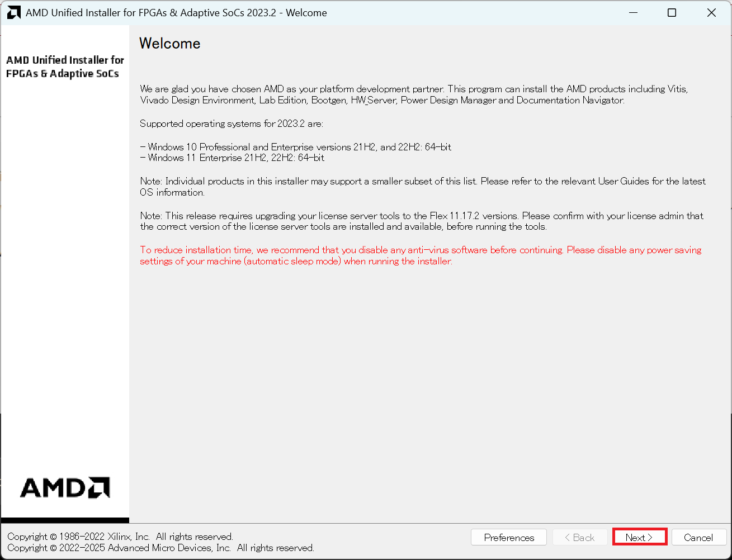Image resolution: width=732 pixels, height=560 pixels.
Task: Click the AMD icon in the title bar
Action: [13, 12]
